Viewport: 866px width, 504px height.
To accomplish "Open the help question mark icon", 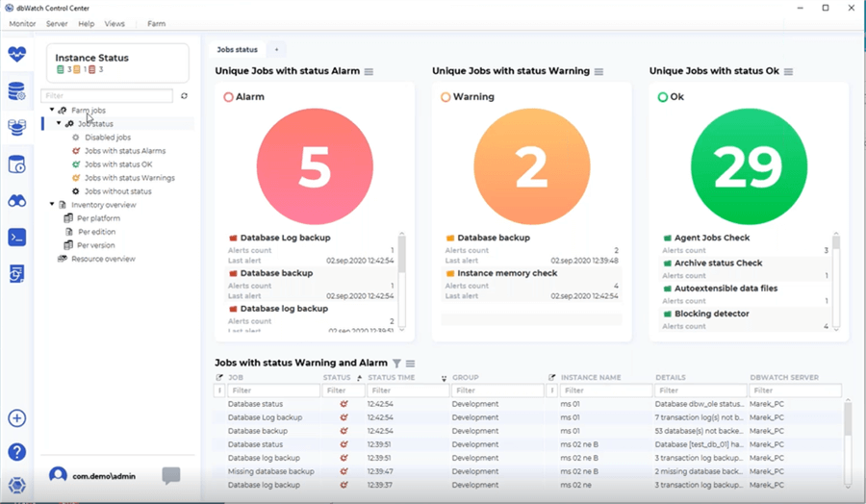I will coord(17,452).
